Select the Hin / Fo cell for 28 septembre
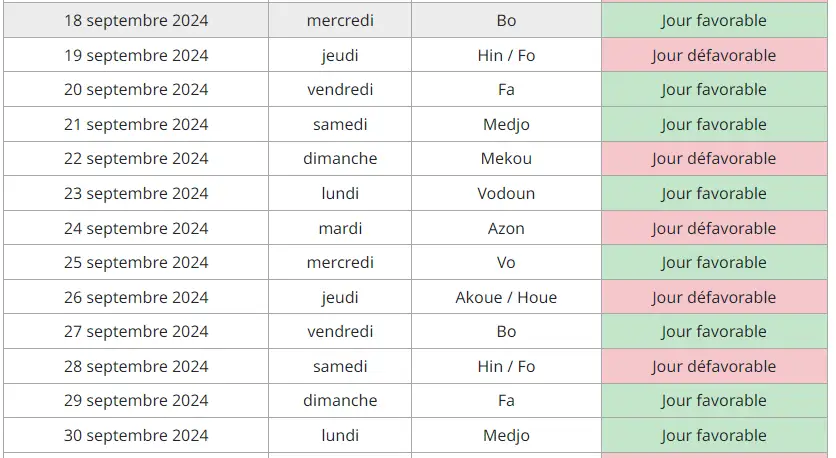Screen dimensions: 836x458 pyautogui.click(x=506, y=366)
